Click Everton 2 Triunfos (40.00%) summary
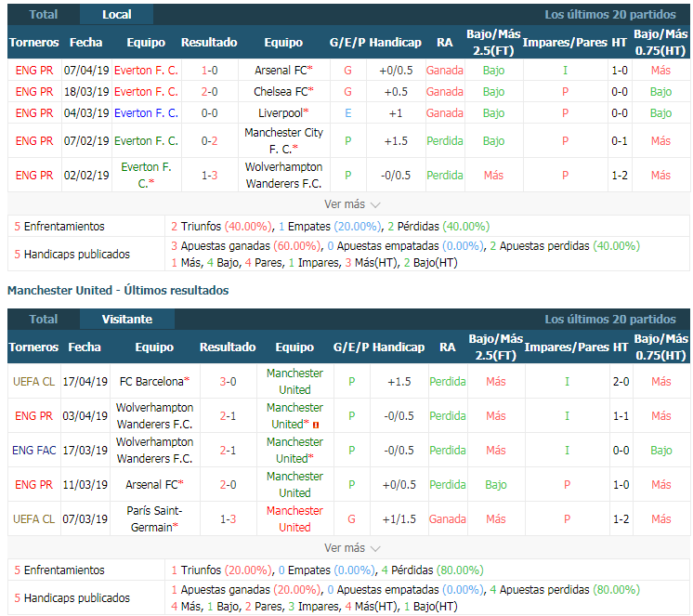This screenshot has width=693, height=616. pos(221,227)
